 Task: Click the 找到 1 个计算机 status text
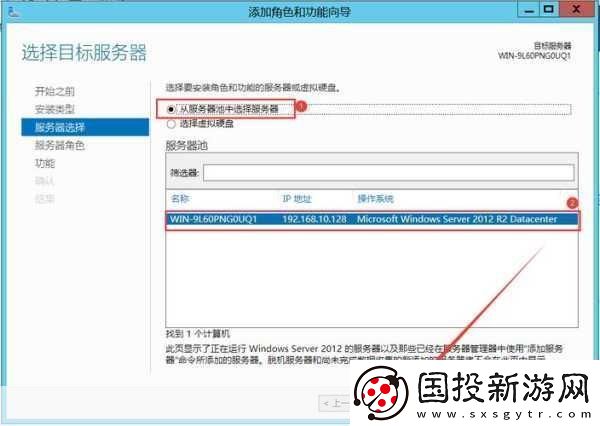[x=198, y=334]
